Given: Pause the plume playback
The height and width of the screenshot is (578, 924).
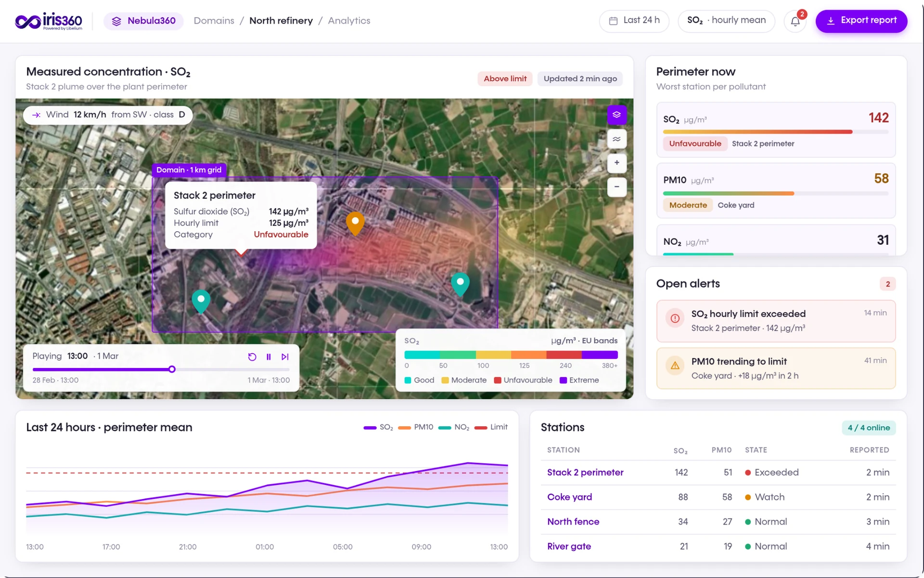Looking at the screenshot, I should point(269,357).
